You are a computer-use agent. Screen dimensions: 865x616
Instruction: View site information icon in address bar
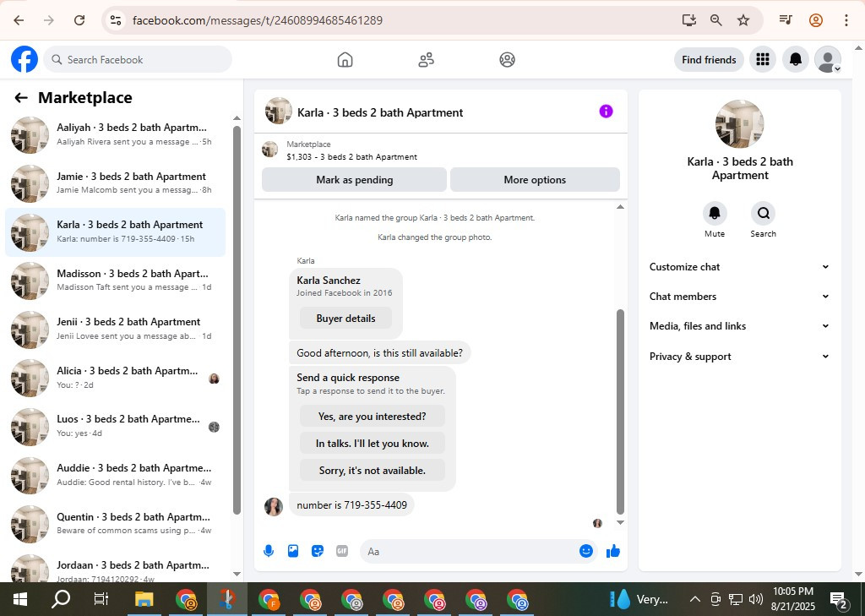(115, 20)
